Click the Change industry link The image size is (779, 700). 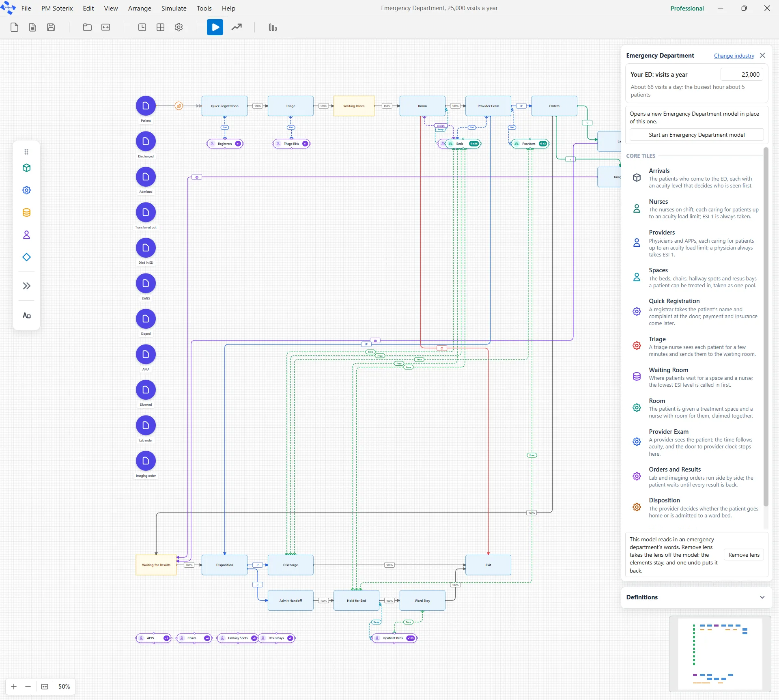click(734, 56)
